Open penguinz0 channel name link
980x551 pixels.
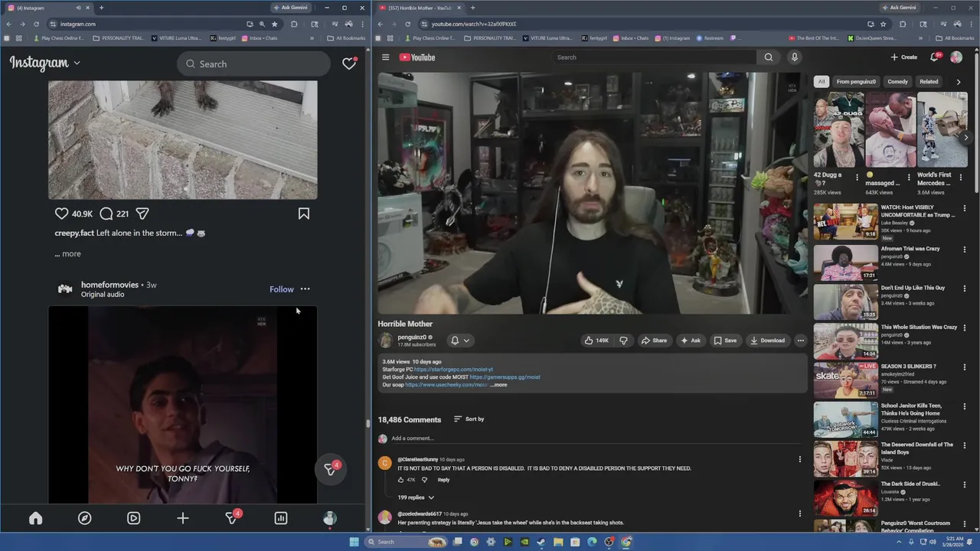tap(412, 337)
